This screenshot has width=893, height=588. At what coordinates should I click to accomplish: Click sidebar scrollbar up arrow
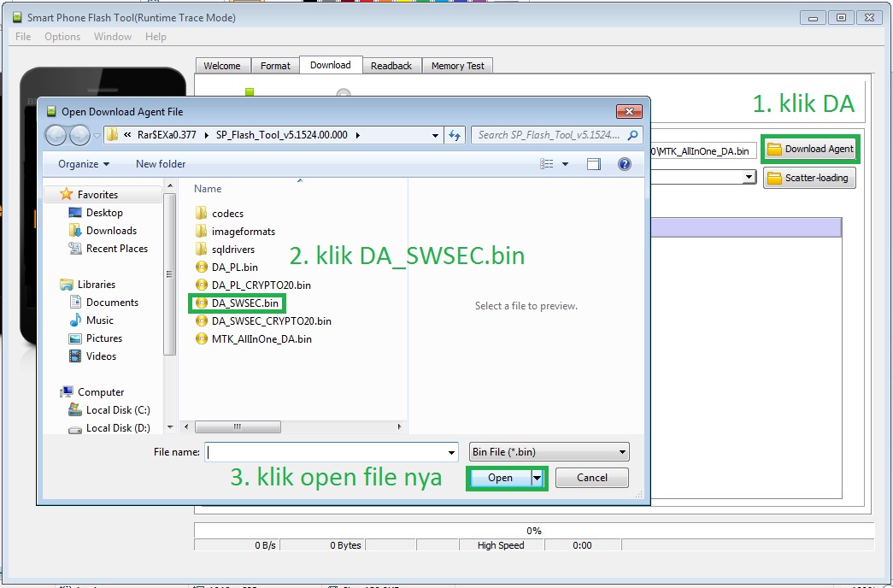click(170, 185)
